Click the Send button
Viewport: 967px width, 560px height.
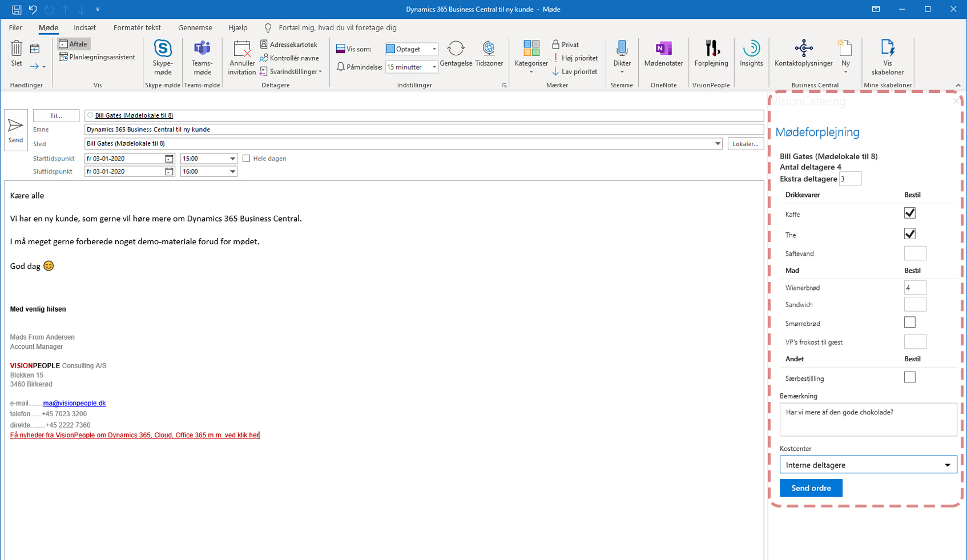tap(16, 130)
